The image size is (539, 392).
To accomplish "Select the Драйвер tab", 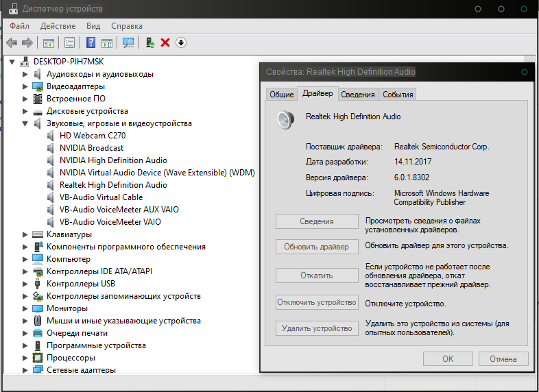I will [x=318, y=93].
